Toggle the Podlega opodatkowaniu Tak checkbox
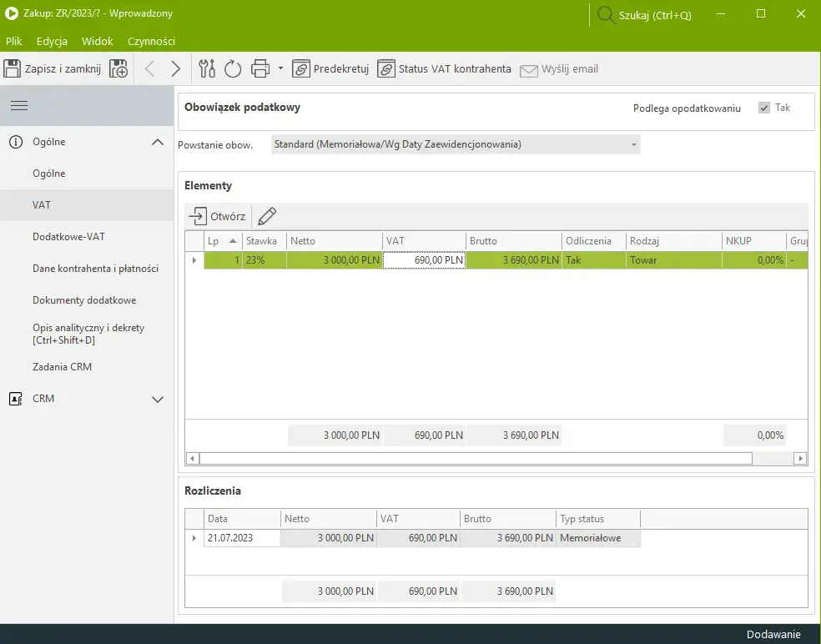Screen dimensions: 821x644 (x=764, y=108)
